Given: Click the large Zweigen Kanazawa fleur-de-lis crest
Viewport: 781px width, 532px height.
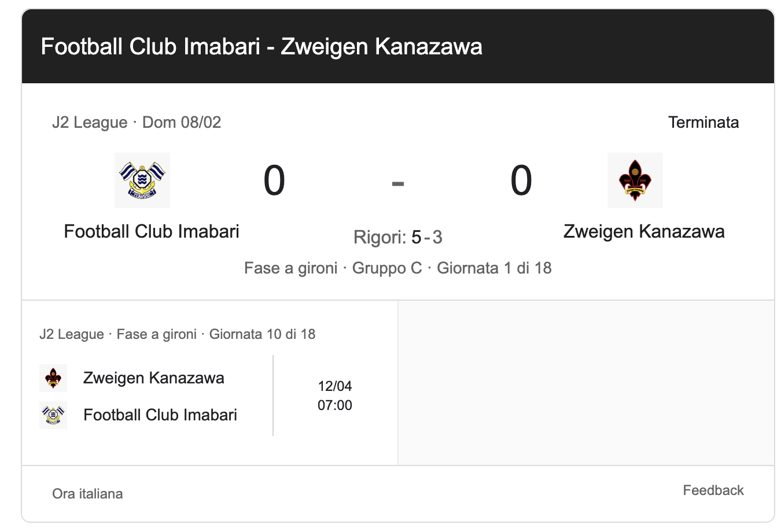Looking at the screenshot, I should point(635,180).
